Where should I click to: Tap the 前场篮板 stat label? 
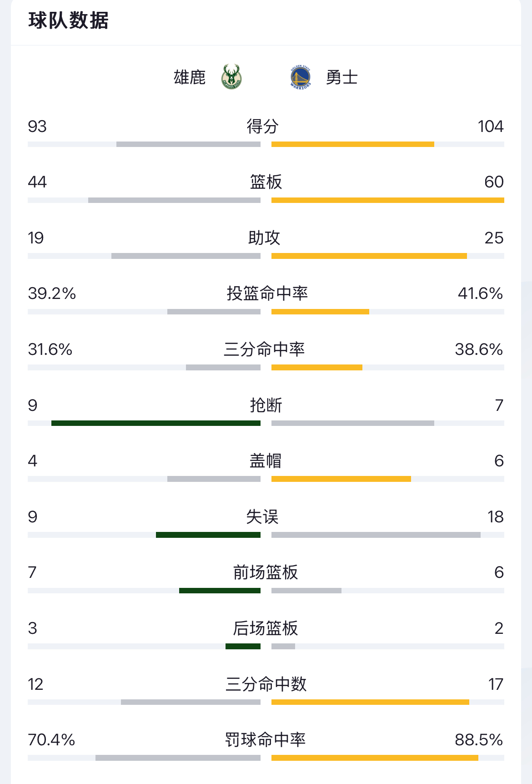tap(266, 572)
